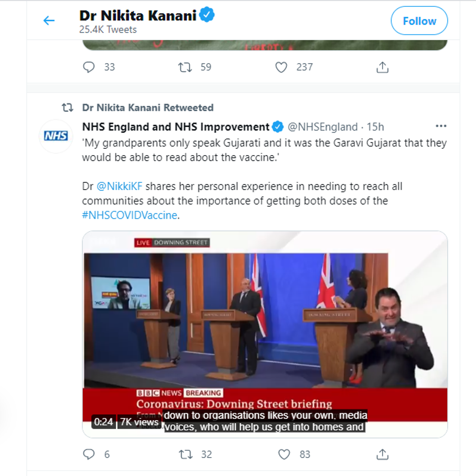
Task: Like the tweet with 237 likes
Action: tap(281, 67)
